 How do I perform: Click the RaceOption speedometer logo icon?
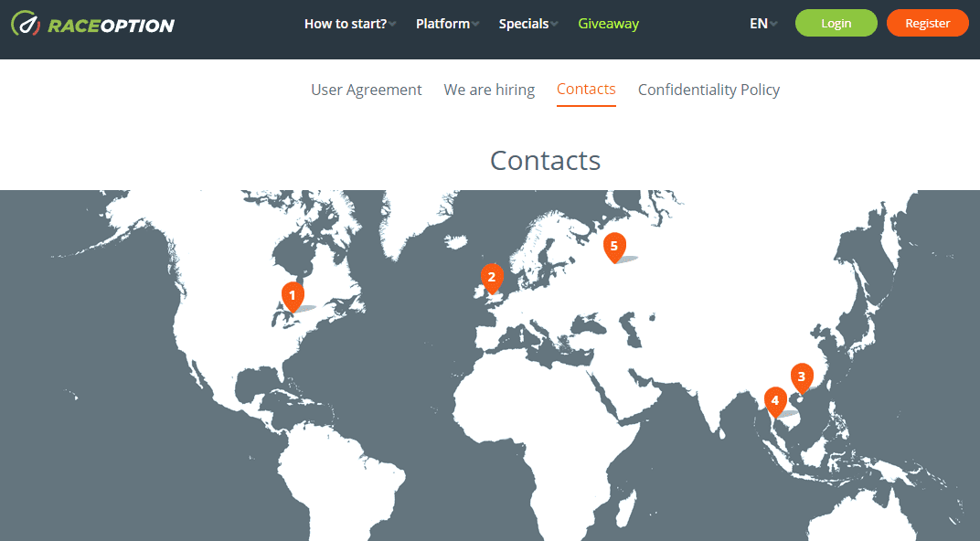(x=25, y=24)
